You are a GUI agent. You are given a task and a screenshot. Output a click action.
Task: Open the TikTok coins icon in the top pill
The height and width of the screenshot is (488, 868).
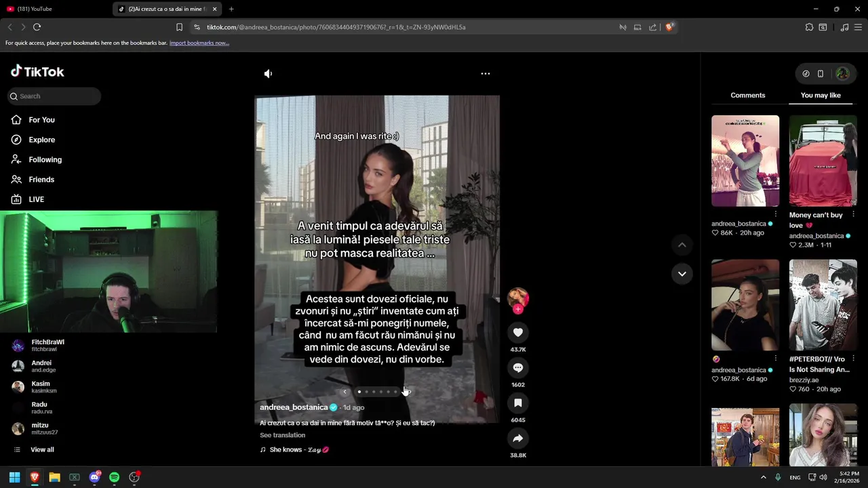806,74
